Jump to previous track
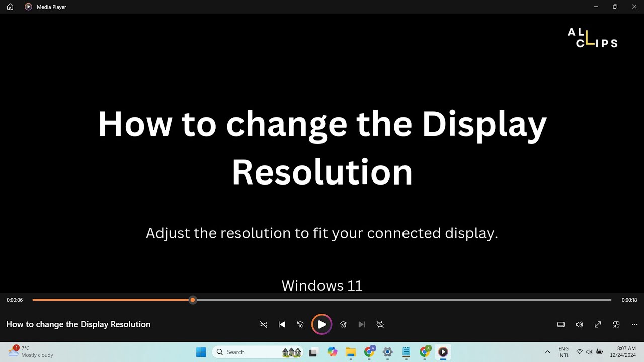 (282, 324)
